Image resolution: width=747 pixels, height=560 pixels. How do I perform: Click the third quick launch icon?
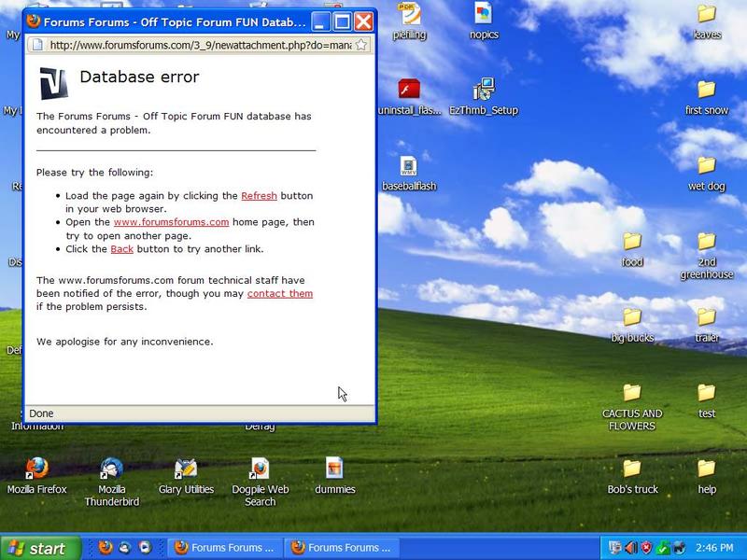[145, 547]
